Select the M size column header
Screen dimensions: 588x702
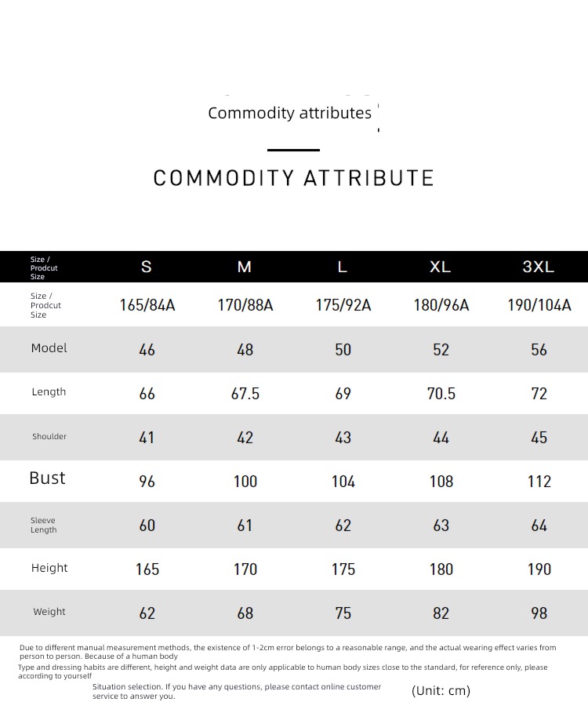[245, 267]
